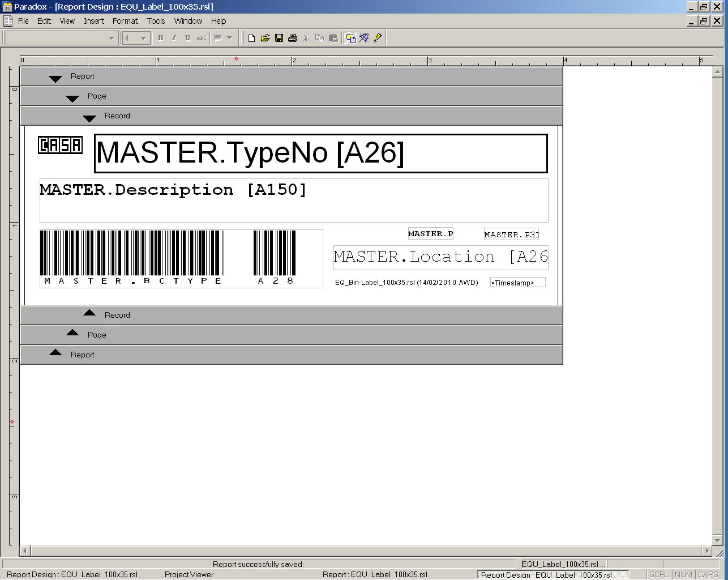Screen dimensions: 728x580
Task: Toggle Underline formatting
Action: tap(187, 38)
